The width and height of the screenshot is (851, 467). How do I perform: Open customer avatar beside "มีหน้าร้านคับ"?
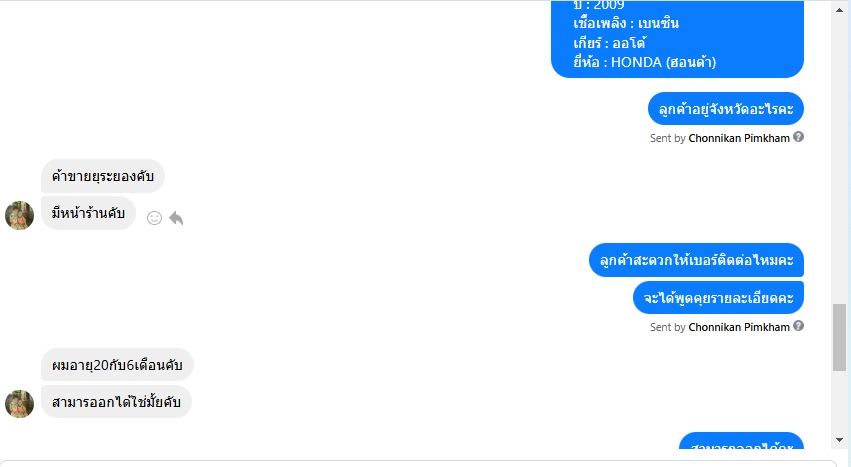[x=20, y=215]
